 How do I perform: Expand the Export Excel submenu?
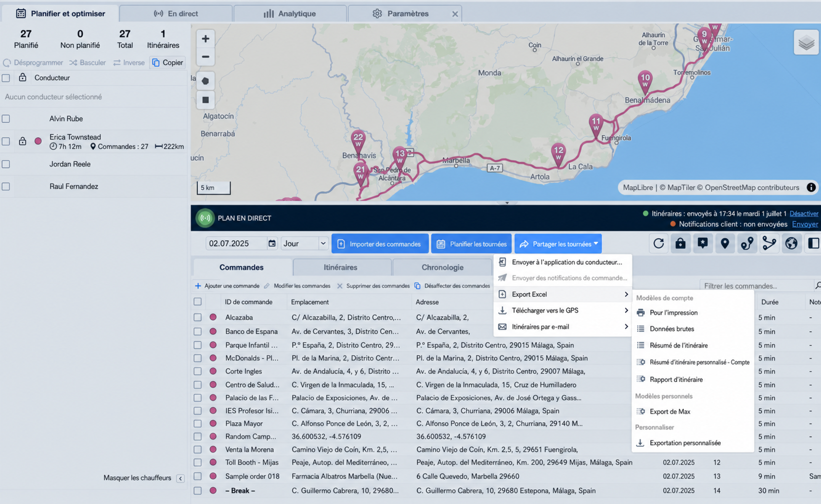[563, 294]
